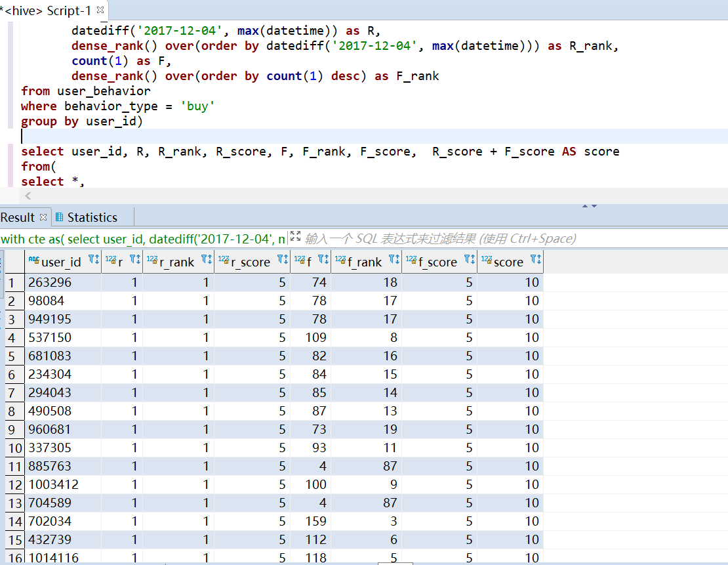Close the Result tab

pos(43,217)
